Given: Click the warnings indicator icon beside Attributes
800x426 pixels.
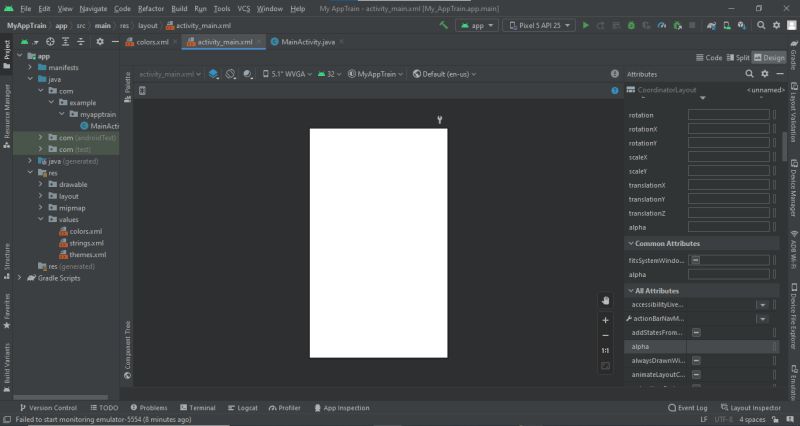Looking at the screenshot, I should (x=615, y=74).
